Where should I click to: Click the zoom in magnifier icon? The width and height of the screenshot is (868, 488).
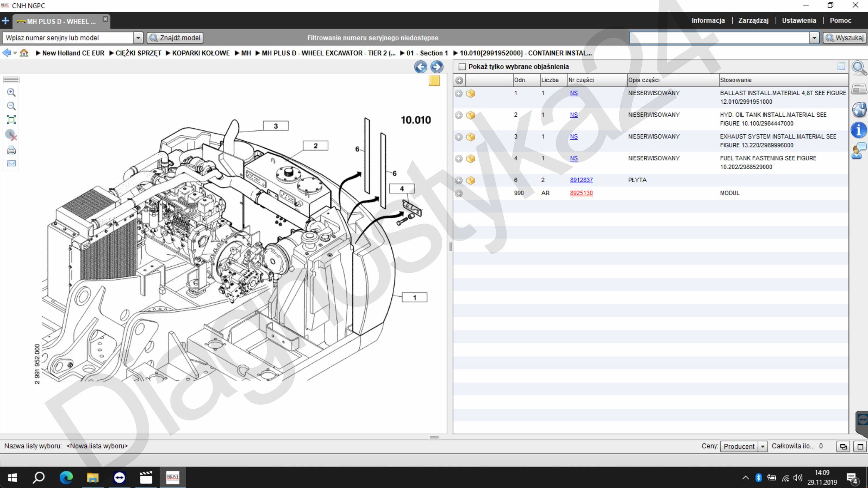(x=11, y=92)
